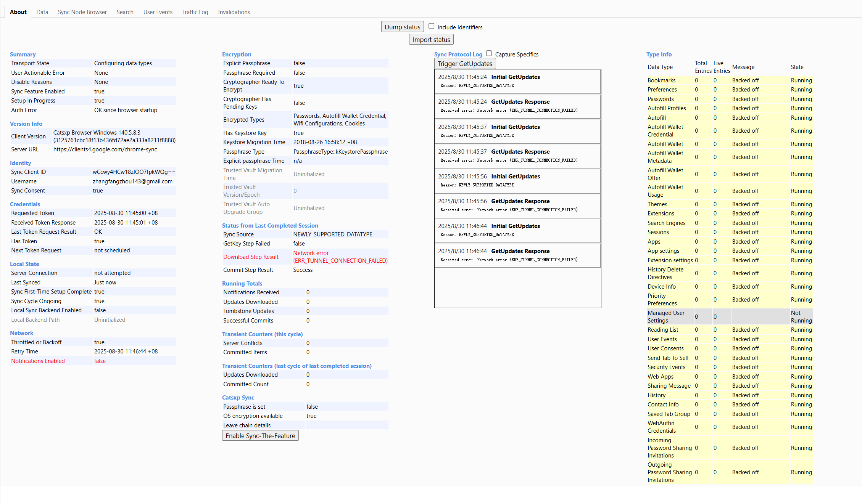The width and height of the screenshot is (862, 504).
Task: Click the Sync Protocol Log heading
Action: coord(458,55)
